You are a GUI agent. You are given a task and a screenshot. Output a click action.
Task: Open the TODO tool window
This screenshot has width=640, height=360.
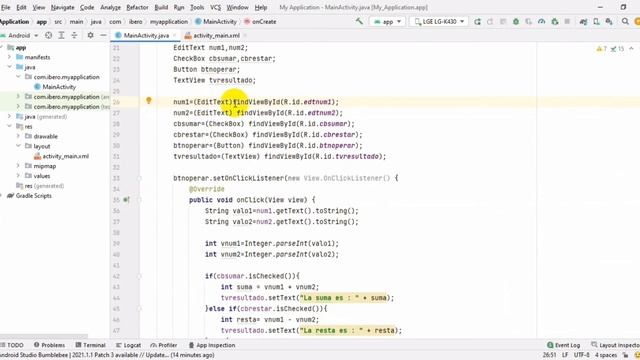(12, 345)
